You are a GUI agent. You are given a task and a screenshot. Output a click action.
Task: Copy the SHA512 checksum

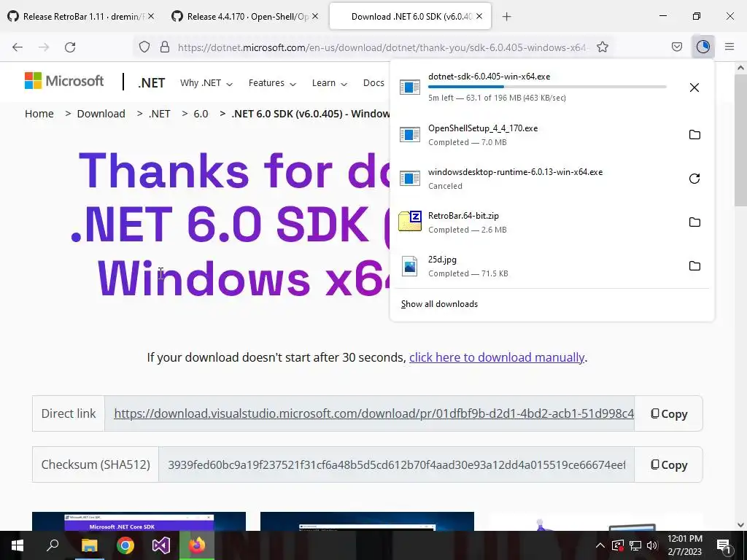[x=669, y=464]
